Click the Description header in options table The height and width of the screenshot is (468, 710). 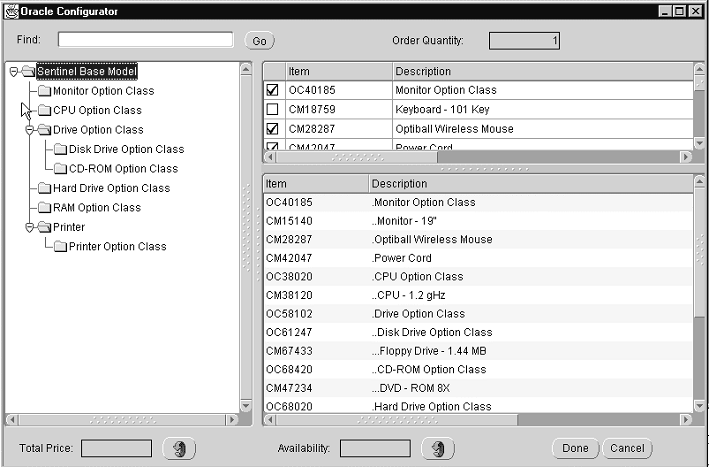click(x=542, y=72)
